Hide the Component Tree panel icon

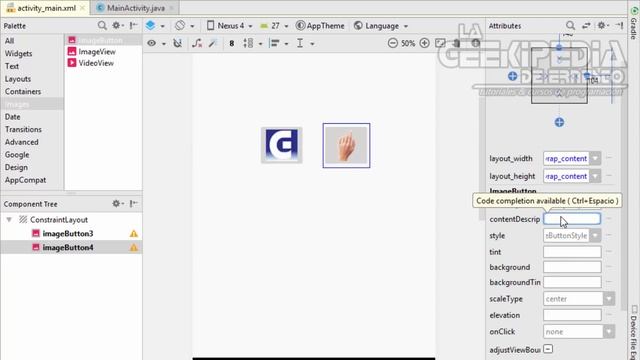[133, 203]
